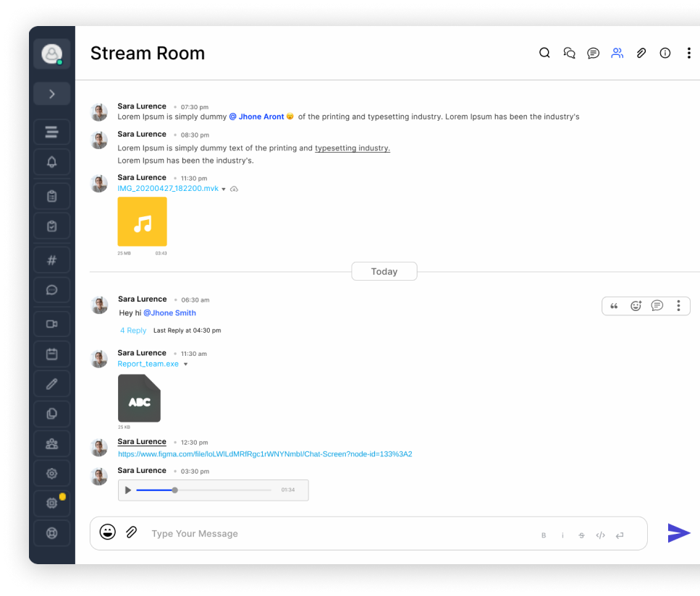Open the chat bubble icon in sidebar
The width and height of the screenshot is (700, 596).
click(52, 290)
